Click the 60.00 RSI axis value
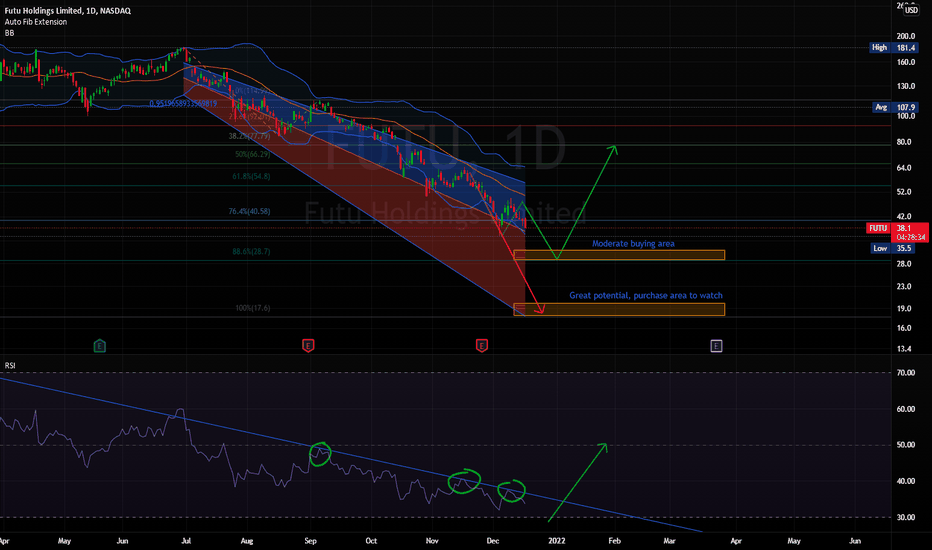 pyautogui.click(x=906, y=409)
